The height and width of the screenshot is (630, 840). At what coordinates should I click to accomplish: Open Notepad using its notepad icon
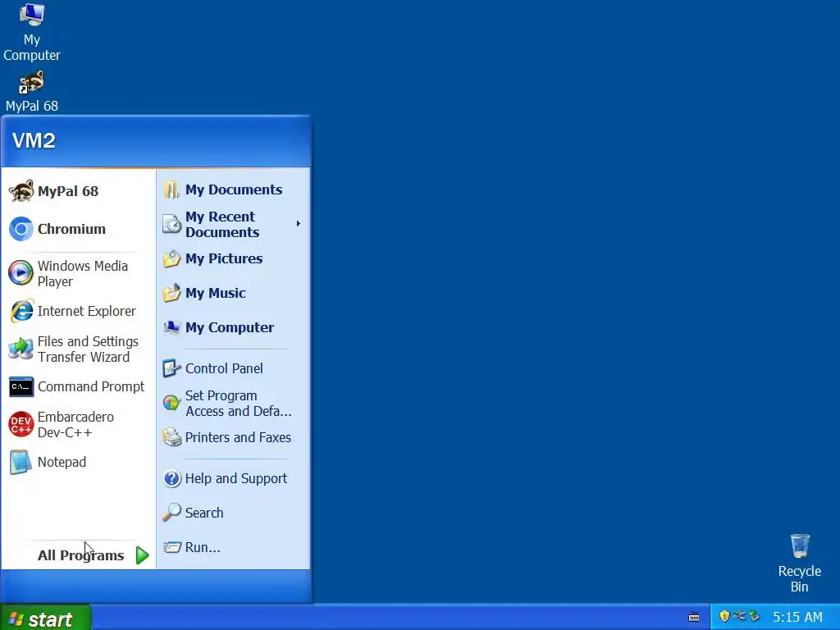point(21,463)
